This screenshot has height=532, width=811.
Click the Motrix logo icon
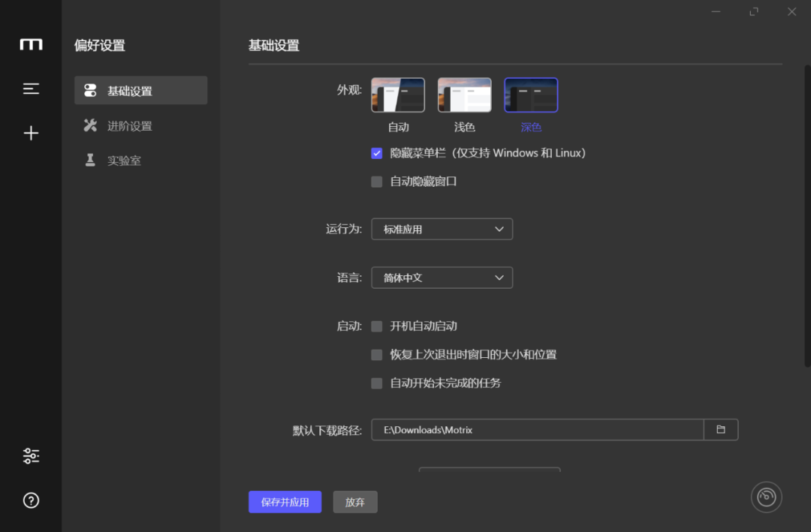pos(31,44)
